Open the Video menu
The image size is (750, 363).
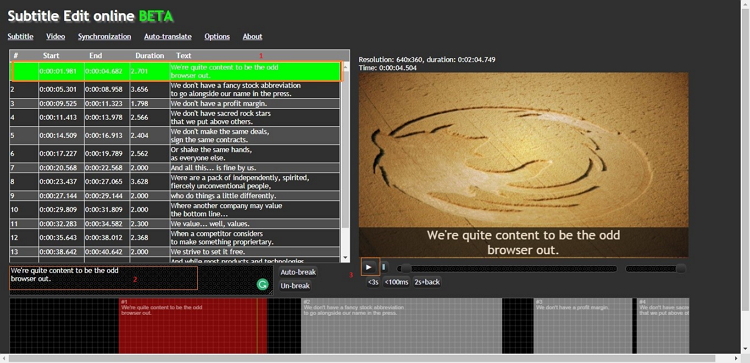click(55, 36)
